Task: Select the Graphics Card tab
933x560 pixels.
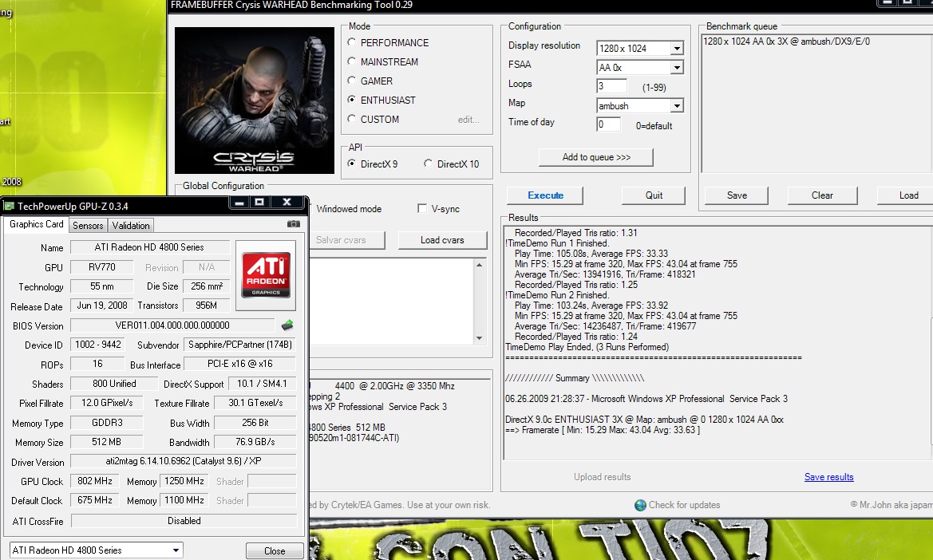Action: point(36,224)
